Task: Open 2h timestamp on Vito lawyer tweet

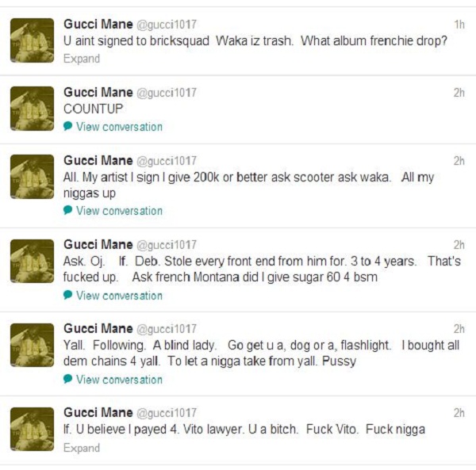Action: point(459,413)
